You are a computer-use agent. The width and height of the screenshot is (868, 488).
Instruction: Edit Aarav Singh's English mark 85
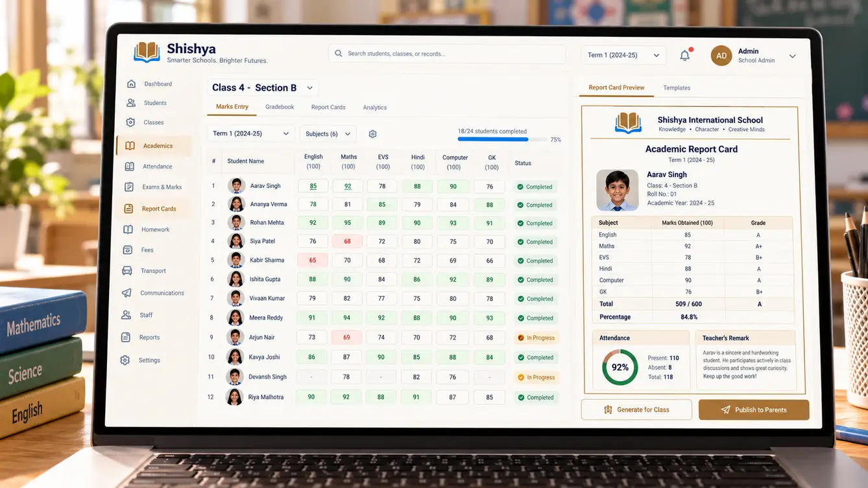coord(313,186)
